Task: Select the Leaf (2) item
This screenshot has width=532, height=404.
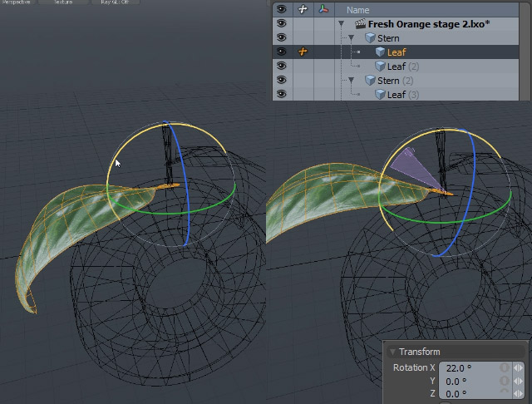Action: (x=403, y=67)
